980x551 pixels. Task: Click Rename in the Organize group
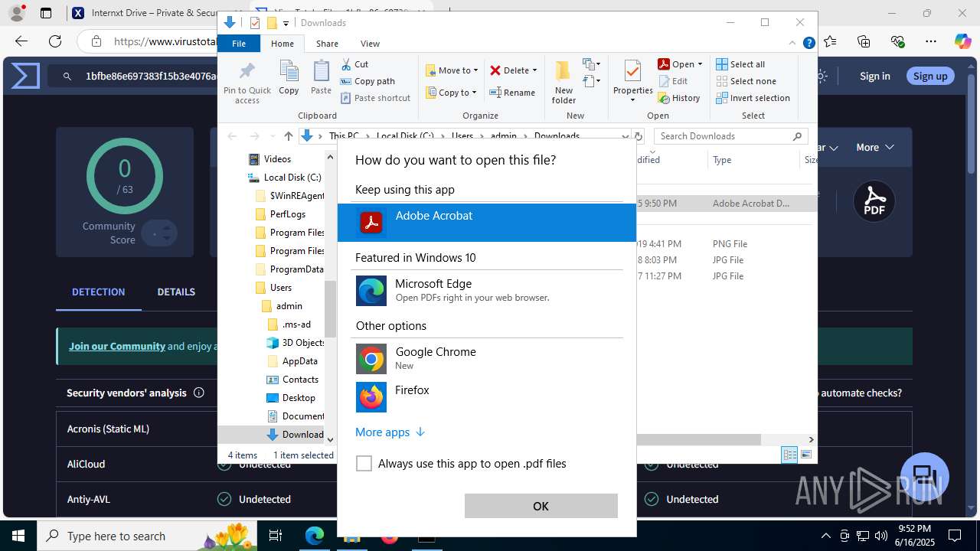click(x=512, y=93)
